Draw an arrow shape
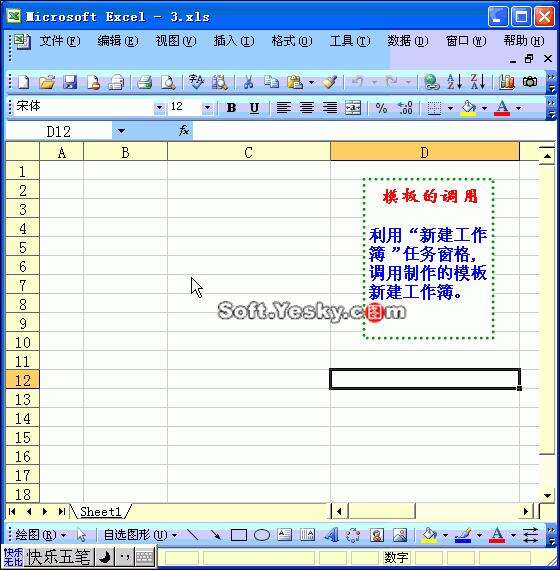The width and height of the screenshot is (560, 570). pos(216,535)
